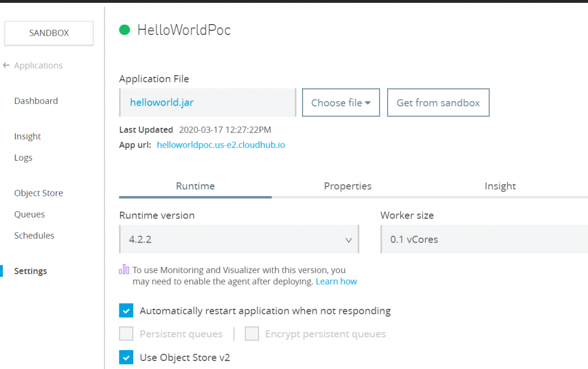The width and height of the screenshot is (588, 369).
Task: Open Logs from the sidebar
Action: click(23, 157)
